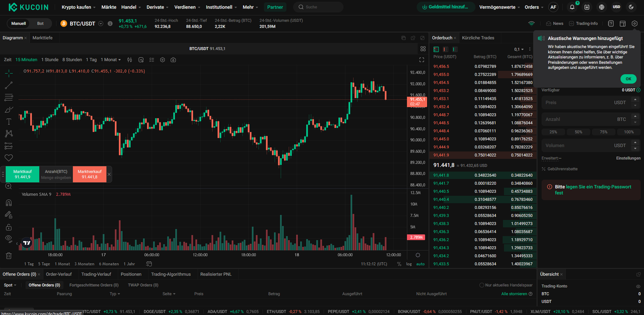Open the date range calendar icon below chart
644x315 pixels.
click(149, 264)
